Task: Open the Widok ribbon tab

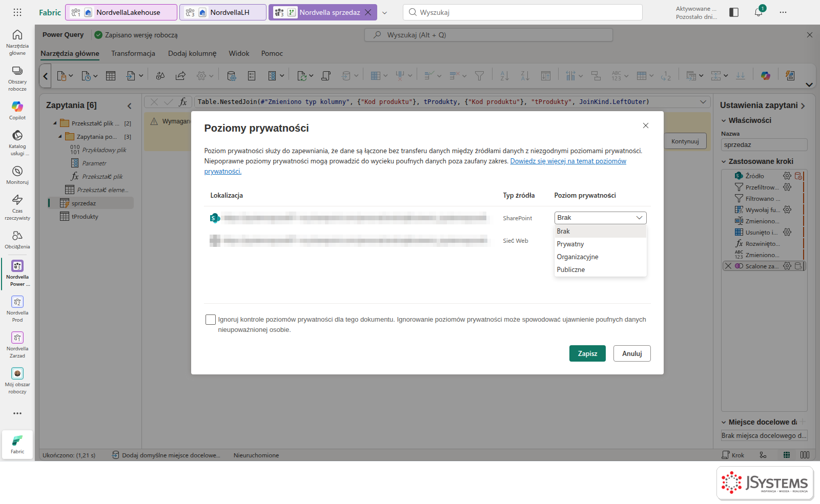Action: (x=239, y=53)
